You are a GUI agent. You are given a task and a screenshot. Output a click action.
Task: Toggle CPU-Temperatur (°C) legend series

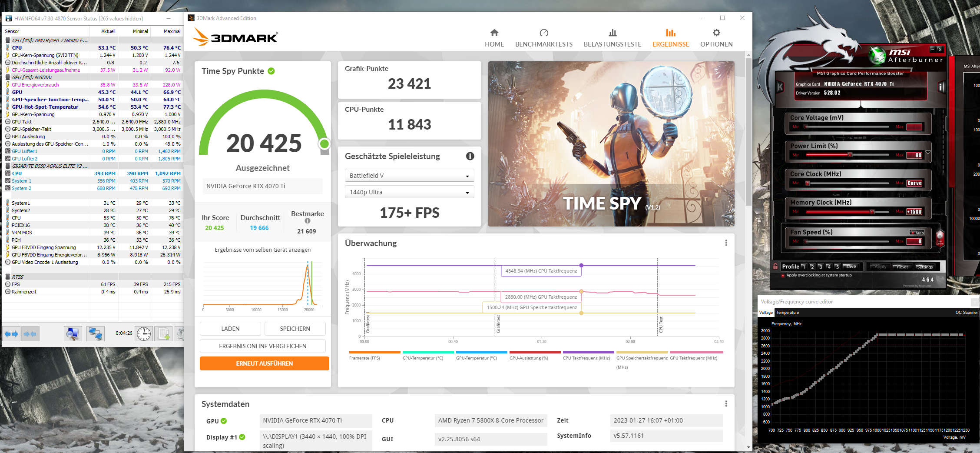tap(428, 356)
